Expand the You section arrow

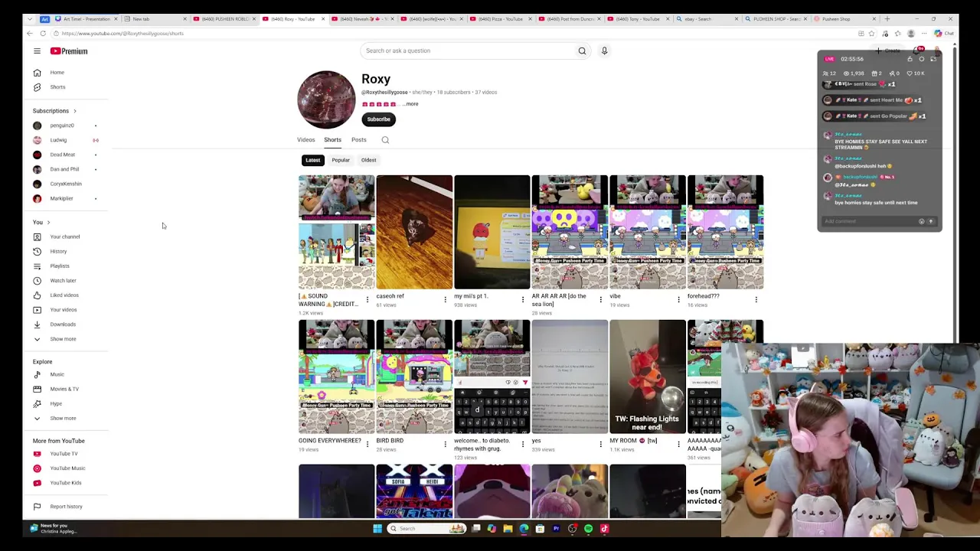pos(48,223)
